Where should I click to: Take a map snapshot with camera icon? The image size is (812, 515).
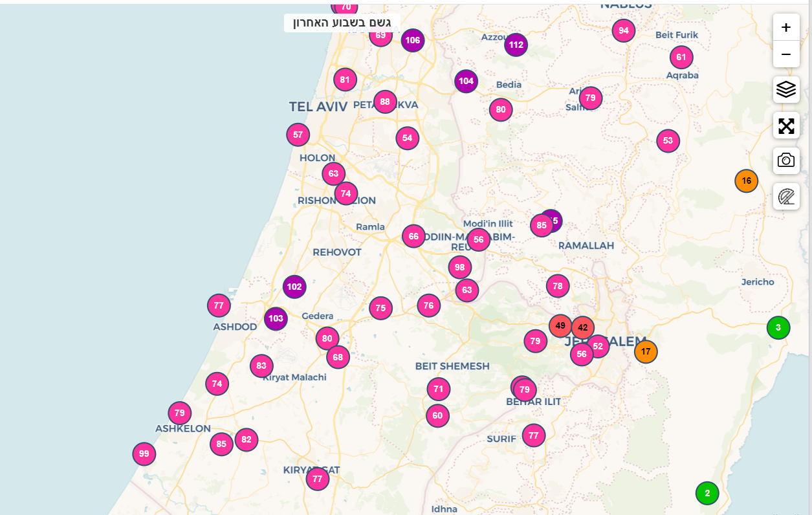click(x=786, y=160)
